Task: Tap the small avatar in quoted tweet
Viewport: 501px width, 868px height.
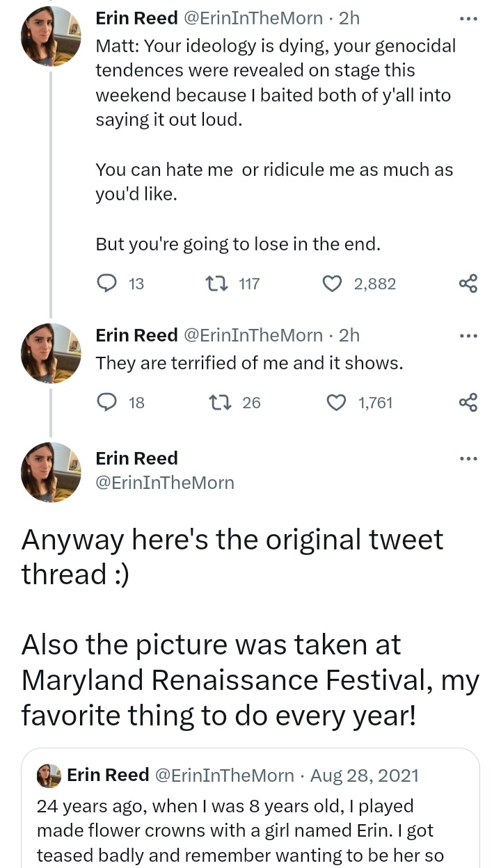Action: tap(51, 775)
